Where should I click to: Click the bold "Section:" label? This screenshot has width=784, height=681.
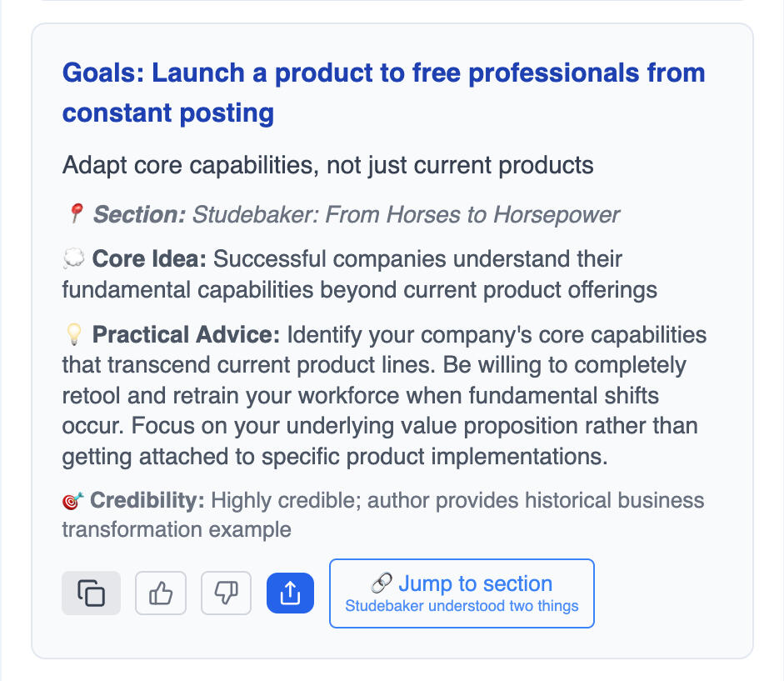point(139,215)
